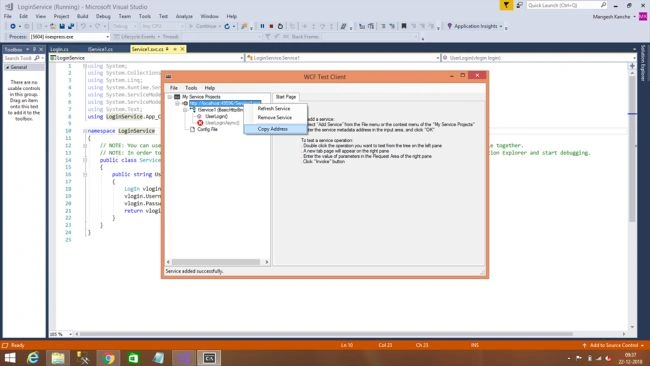Click the notifications filter flag icon
This screenshot has height=366, width=650.
506,5
